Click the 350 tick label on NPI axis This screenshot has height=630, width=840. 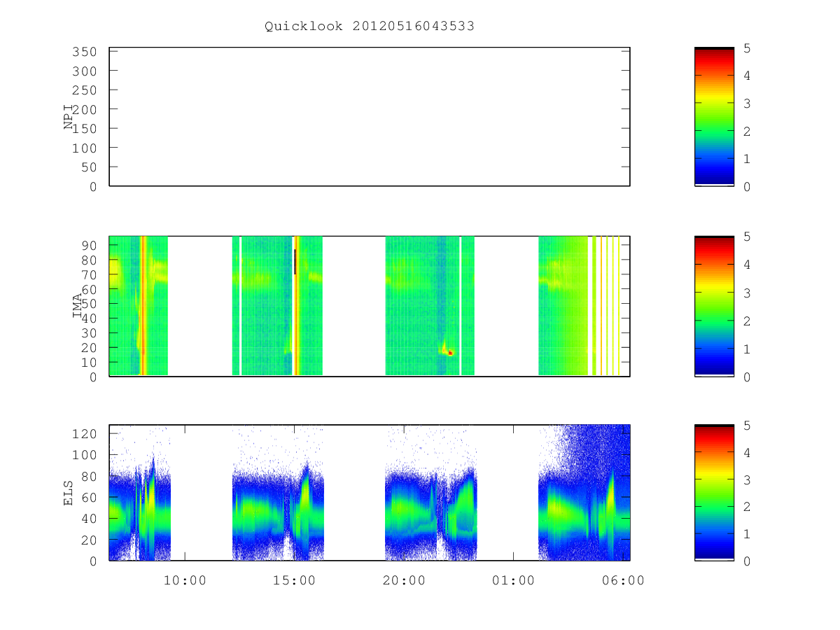pyautogui.click(x=83, y=52)
